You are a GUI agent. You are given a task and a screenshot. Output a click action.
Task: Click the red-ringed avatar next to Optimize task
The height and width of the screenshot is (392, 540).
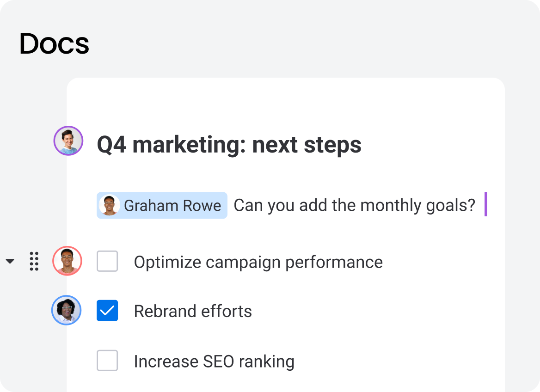click(x=67, y=261)
